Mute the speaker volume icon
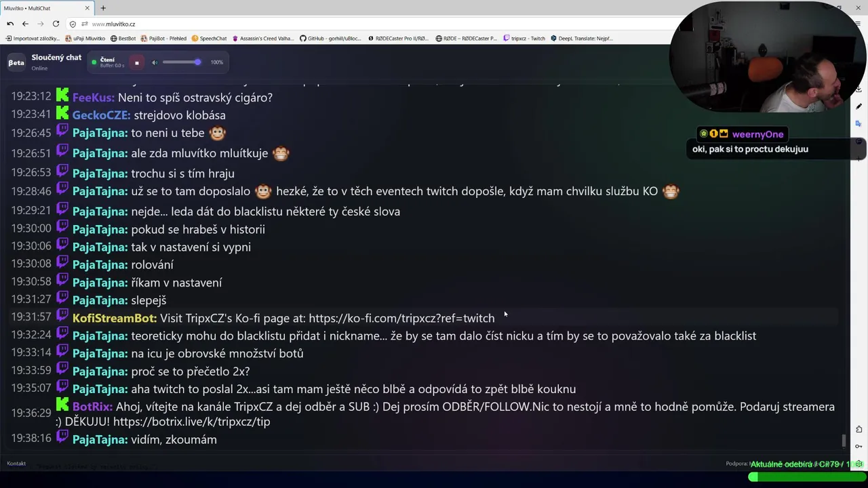The height and width of the screenshot is (488, 868). (155, 62)
